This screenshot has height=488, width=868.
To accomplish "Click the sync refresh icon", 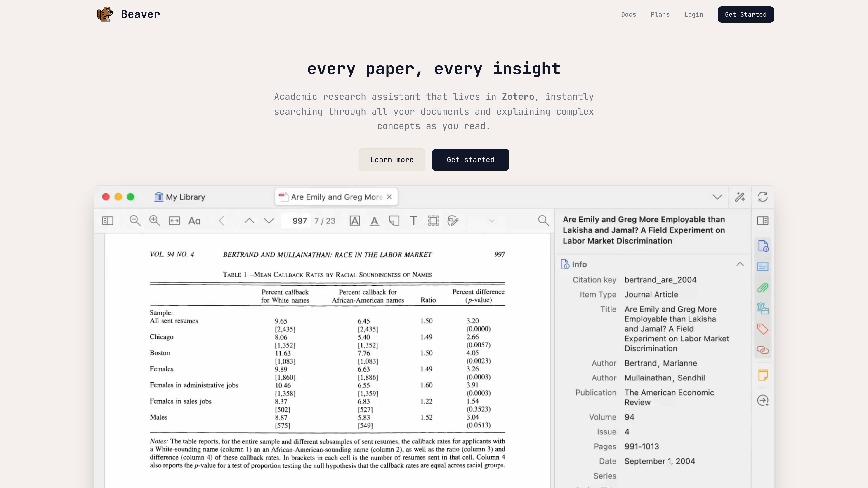I will 763,197.
